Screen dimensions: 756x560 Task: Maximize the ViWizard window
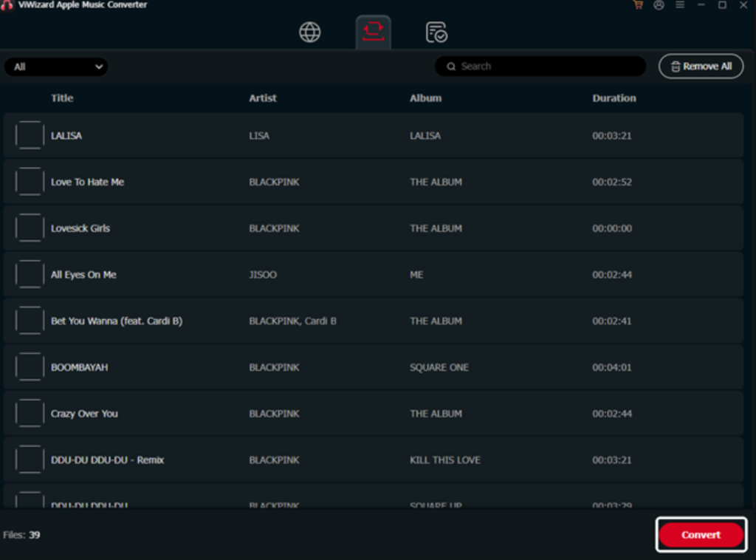pyautogui.click(x=722, y=5)
